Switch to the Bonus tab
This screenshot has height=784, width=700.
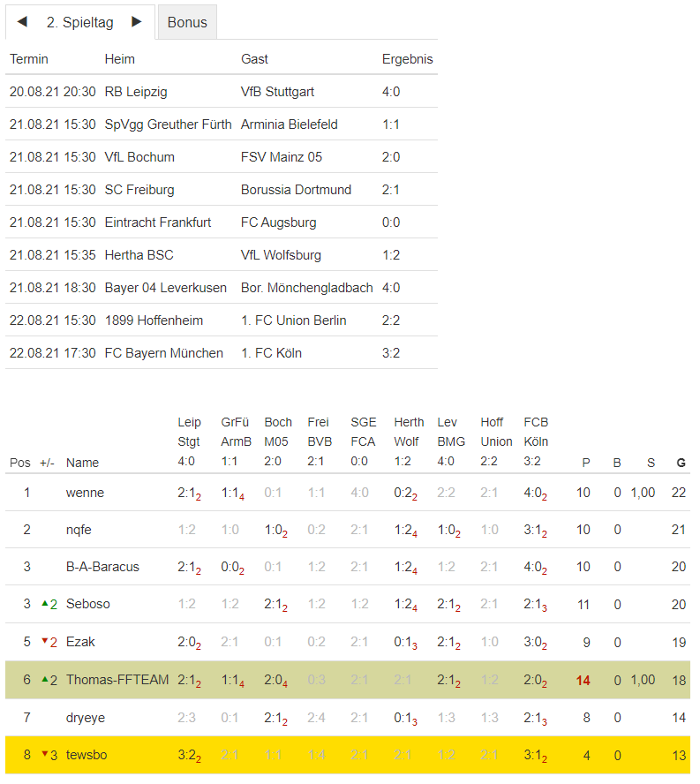click(187, 23)
